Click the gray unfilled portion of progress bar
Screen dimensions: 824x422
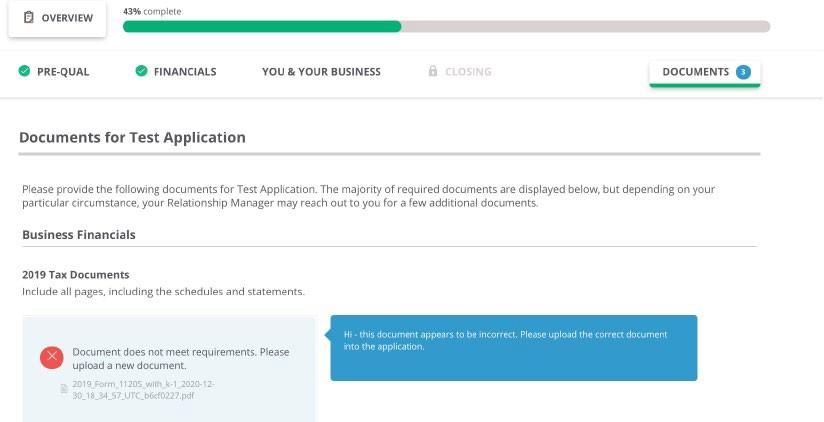(586, 26)
